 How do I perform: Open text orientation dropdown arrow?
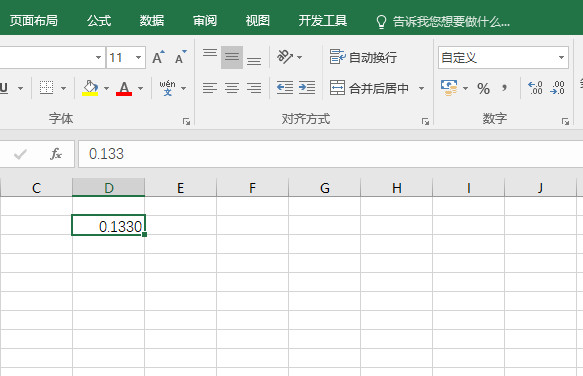pyautogui.click(x=300, y=57)
